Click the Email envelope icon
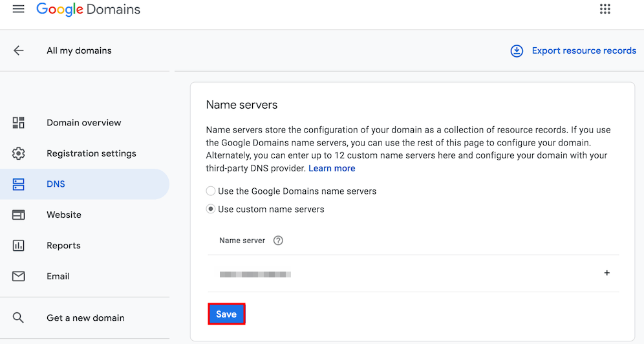 pos(19,276)
